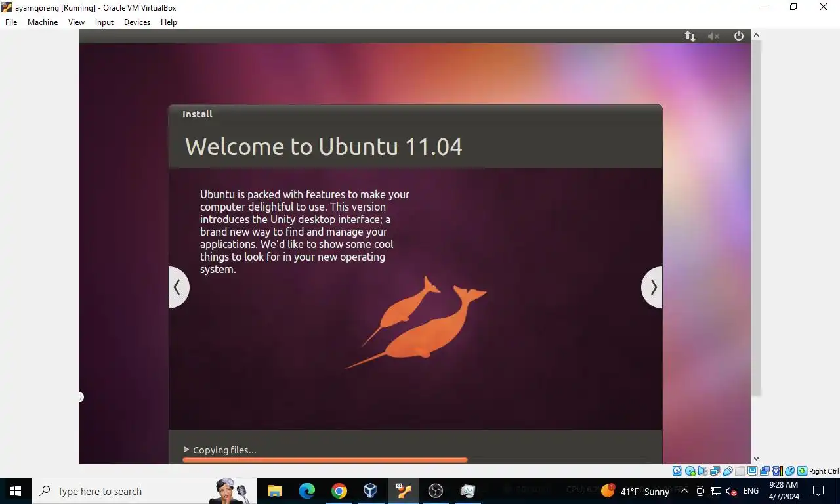Restore down the VirtualBox window
This screenshot has height=504, width=840.
[x=793, y=7]
